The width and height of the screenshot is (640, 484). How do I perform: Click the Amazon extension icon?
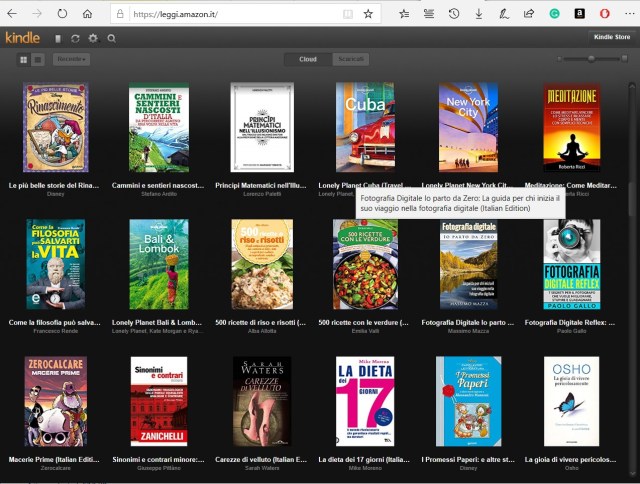click(579, 14)
